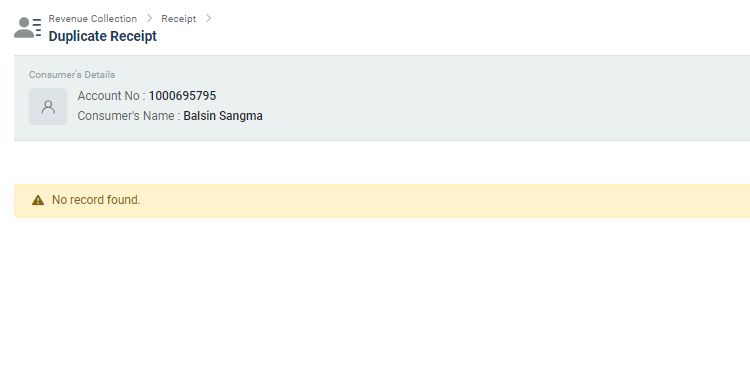
Task: Select the account number 1000695795
Action: (182, 96)
